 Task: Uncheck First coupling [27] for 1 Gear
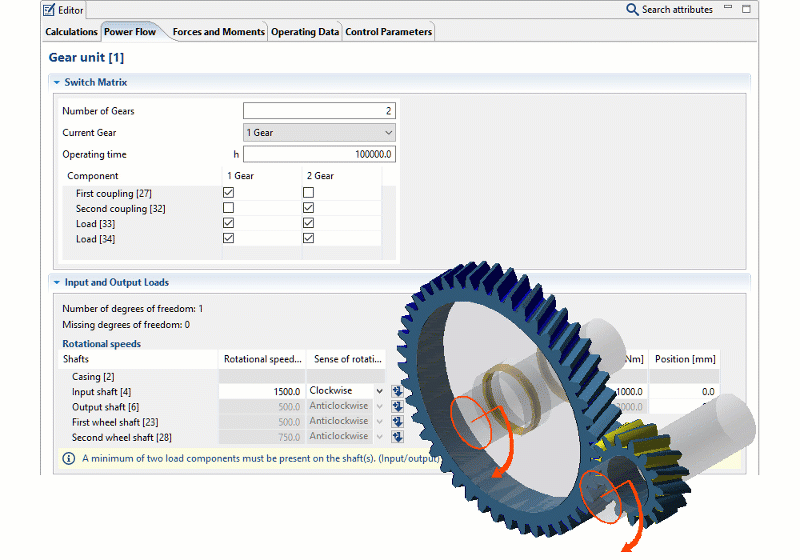point(229,193)
